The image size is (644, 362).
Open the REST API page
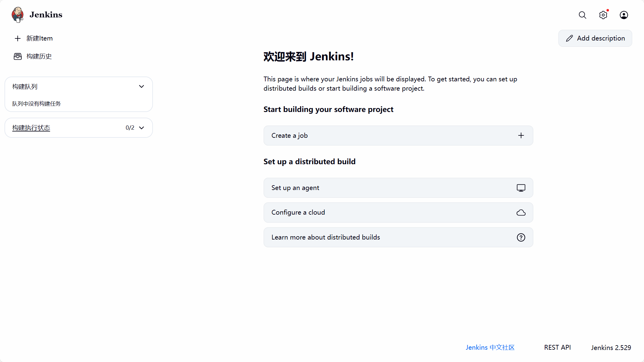[557, 347]
